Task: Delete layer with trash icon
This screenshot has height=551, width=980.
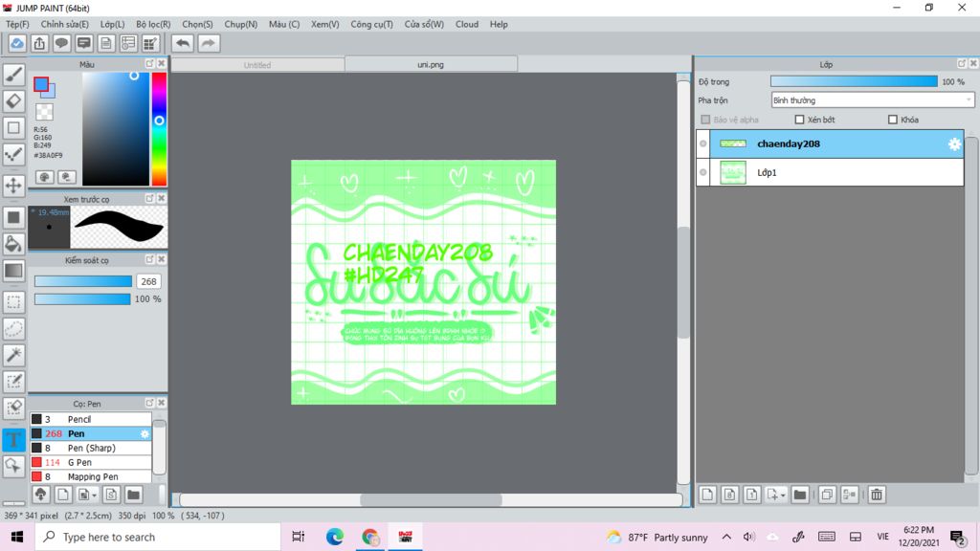Action: click(x=877, y=495)
